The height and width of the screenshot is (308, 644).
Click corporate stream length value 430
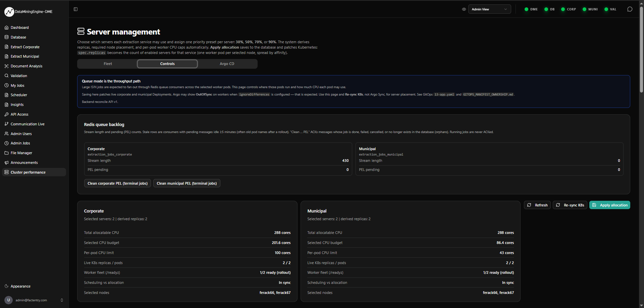[x=345, y=161]
